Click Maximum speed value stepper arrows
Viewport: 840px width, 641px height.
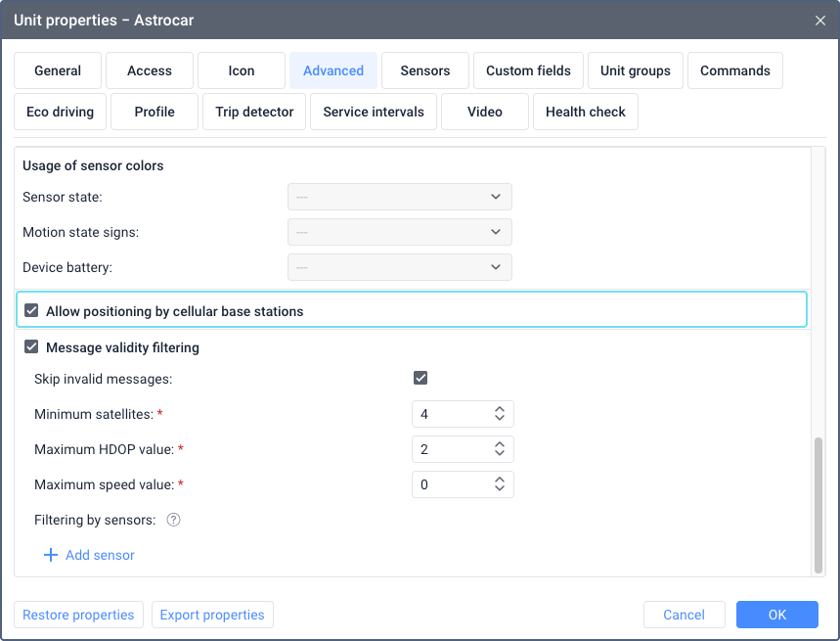click(500, 484)
